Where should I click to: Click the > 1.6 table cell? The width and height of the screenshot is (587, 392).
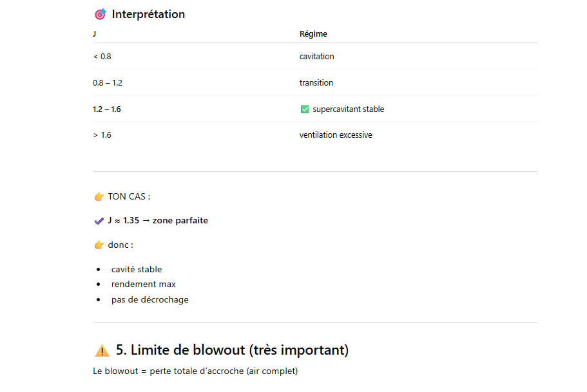point(102,135)
